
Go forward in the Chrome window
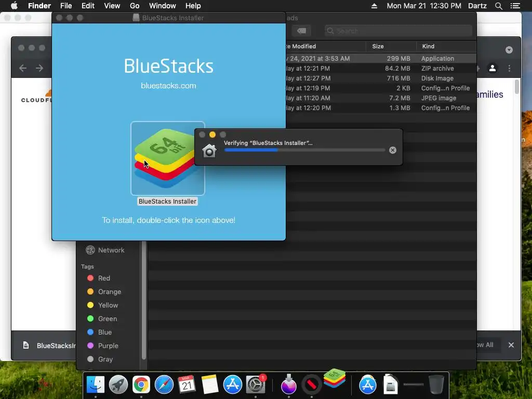coord(39,68)
